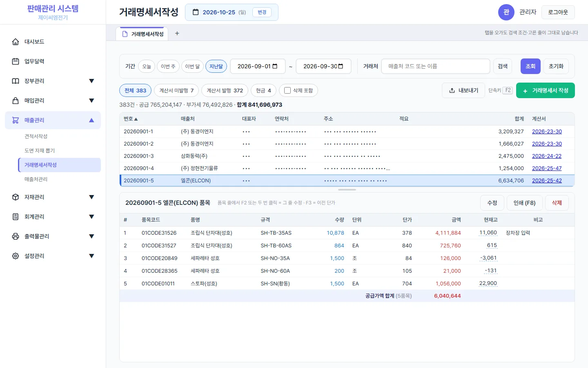Click the date picker icon in start date 2026-09-01
The width and height of the screenshot is (588, 368).
275,66
